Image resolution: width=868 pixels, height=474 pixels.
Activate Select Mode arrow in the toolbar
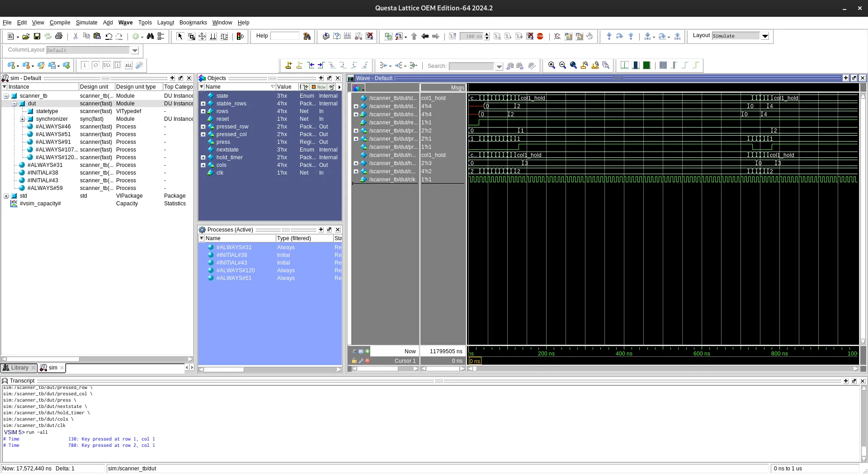(x=179, y=36)
